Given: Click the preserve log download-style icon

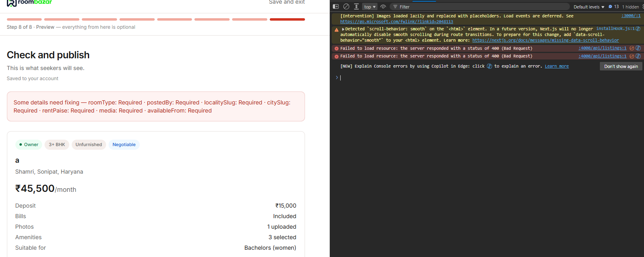Looking at the screenshot, I should point(356,6).
